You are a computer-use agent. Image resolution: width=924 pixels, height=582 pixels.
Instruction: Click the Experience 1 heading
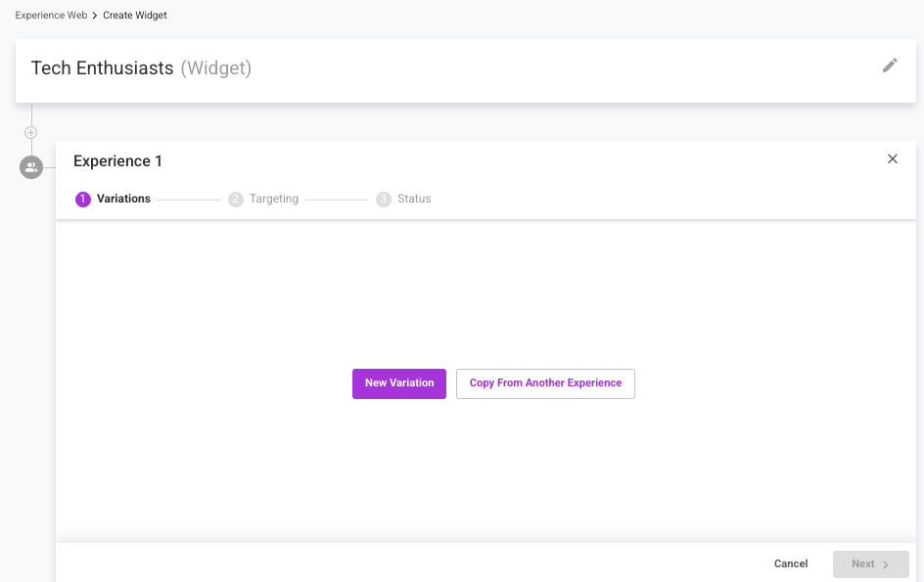tap(117, 161)
